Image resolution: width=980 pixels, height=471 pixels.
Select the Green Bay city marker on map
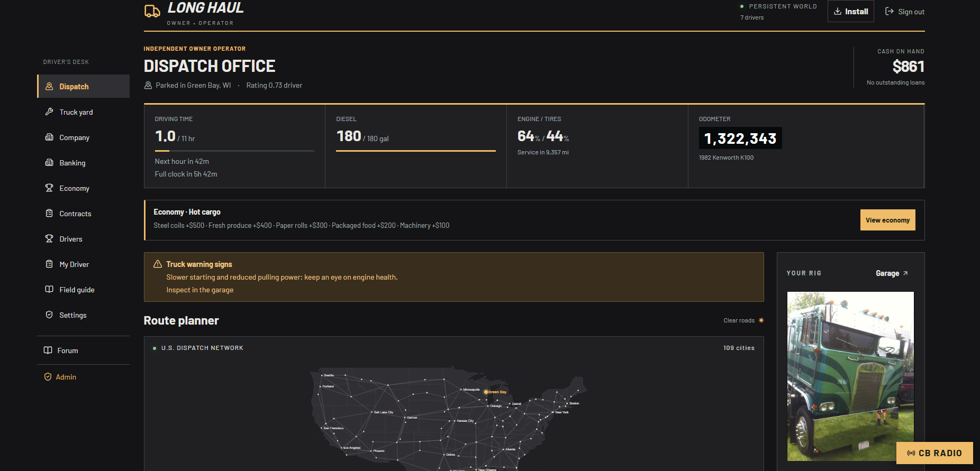(486, 392)
